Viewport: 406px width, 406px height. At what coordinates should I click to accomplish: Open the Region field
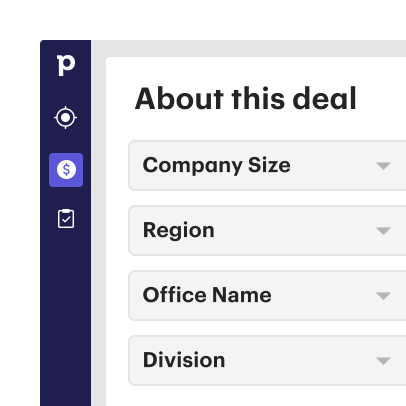pos(267,230)
